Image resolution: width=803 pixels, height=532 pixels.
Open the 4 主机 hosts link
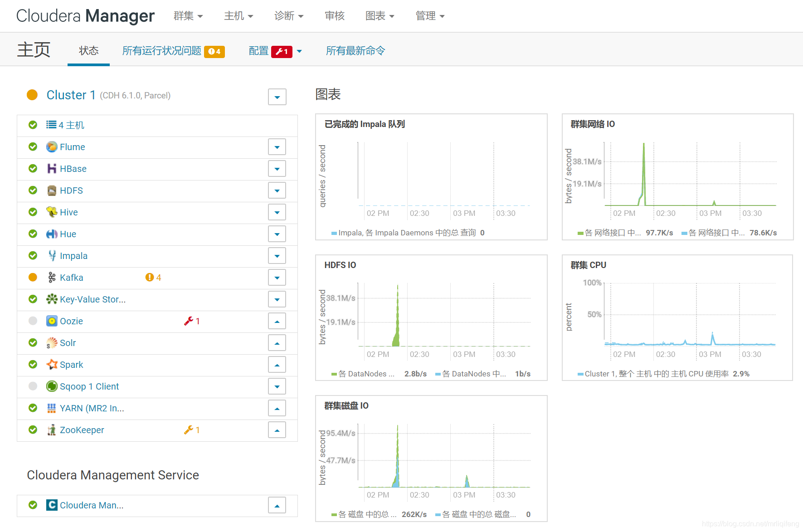tap(71, 125)
